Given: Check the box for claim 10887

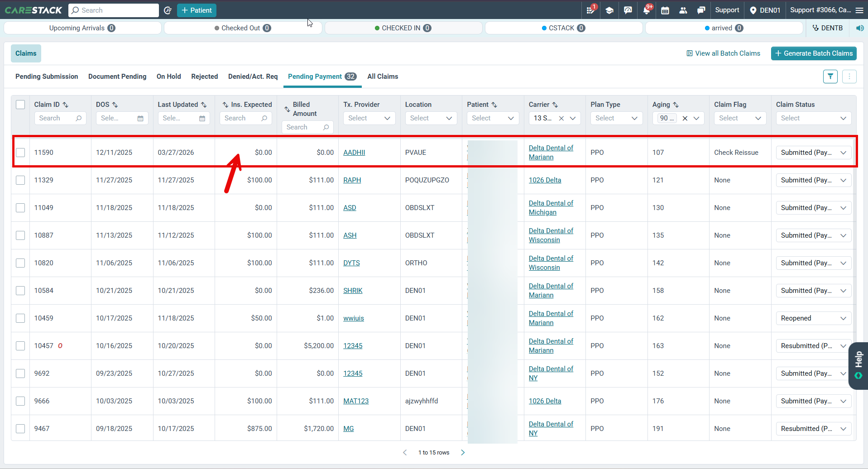Looking at the screenshot, I should coord(20,235).
